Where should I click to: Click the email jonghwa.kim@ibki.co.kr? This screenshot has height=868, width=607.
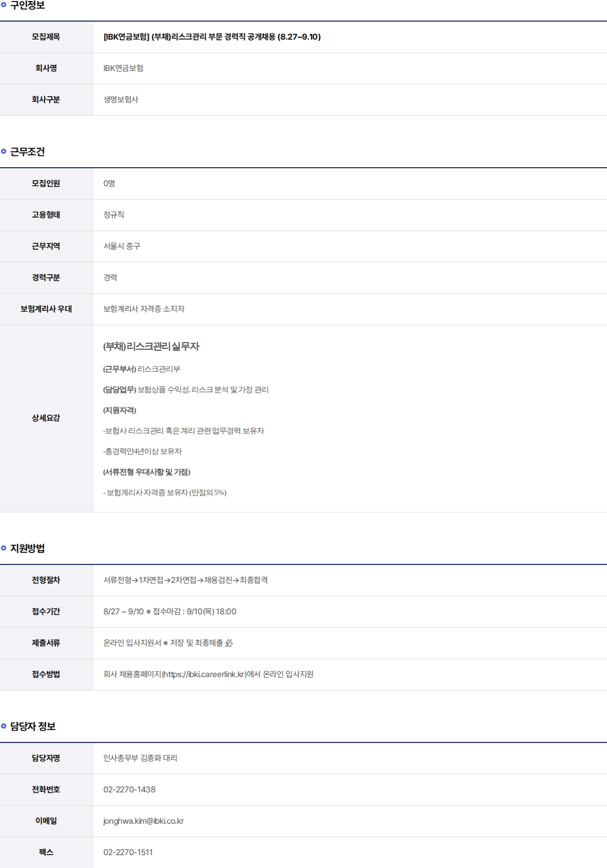144,821
